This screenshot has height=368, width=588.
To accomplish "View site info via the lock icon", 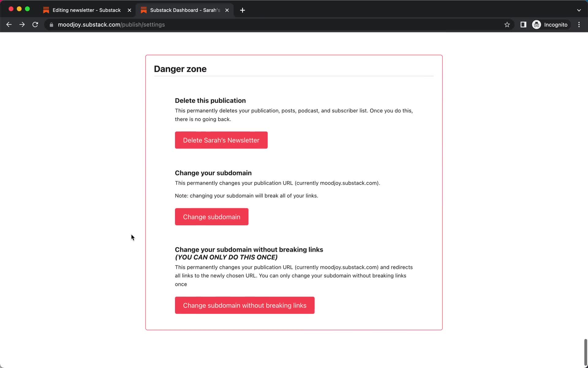I will coord(51,25).
